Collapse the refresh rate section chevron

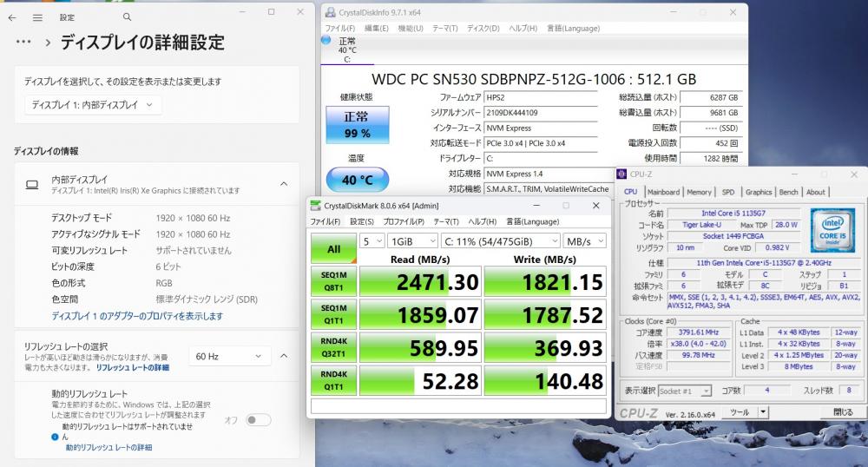(x=284, y=356)
